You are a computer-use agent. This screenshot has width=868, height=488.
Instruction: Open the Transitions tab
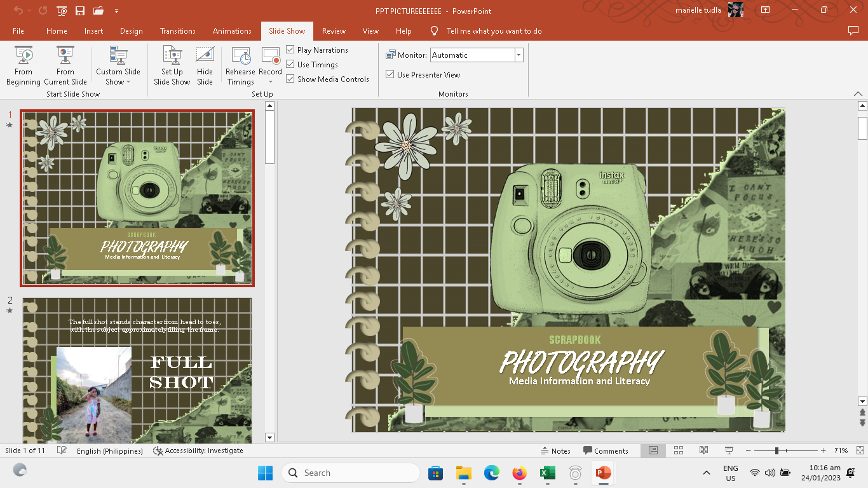coord(178,30)
